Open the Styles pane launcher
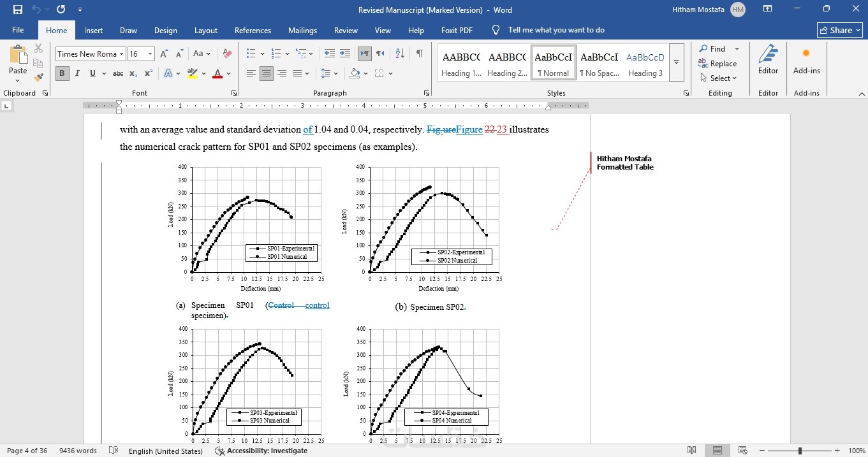 coord(686,93)
